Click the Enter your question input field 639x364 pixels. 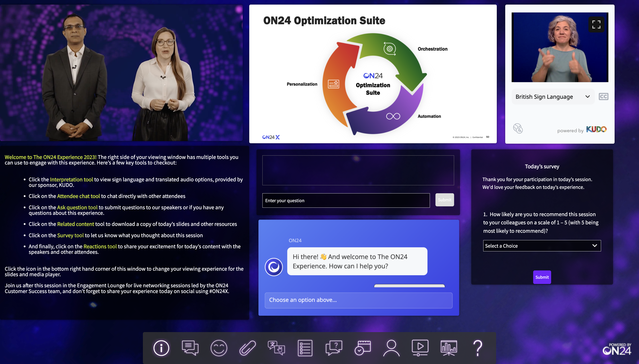coord(346,200)
